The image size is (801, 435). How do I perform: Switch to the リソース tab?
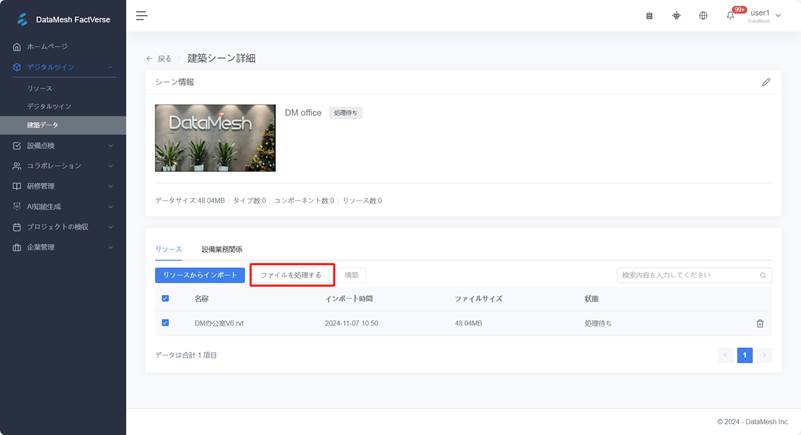(x=169, y=249)
